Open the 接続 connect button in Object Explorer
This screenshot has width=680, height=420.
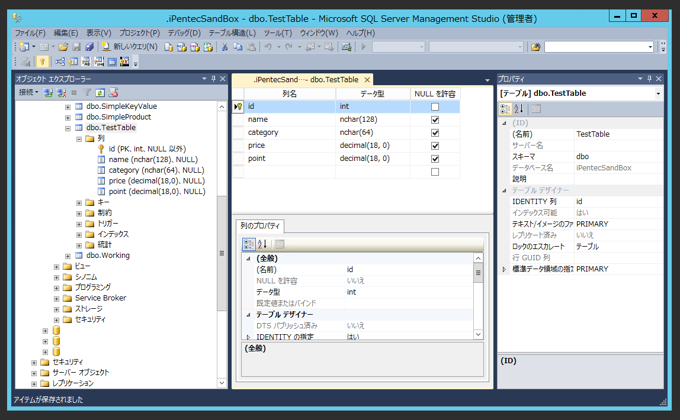coord(28,92)
